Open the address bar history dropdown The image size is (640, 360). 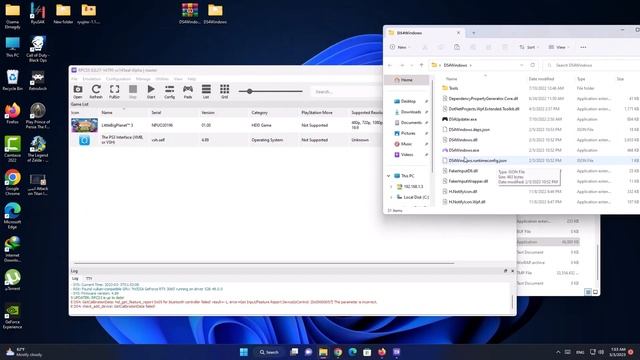click(x=521, y=65)
